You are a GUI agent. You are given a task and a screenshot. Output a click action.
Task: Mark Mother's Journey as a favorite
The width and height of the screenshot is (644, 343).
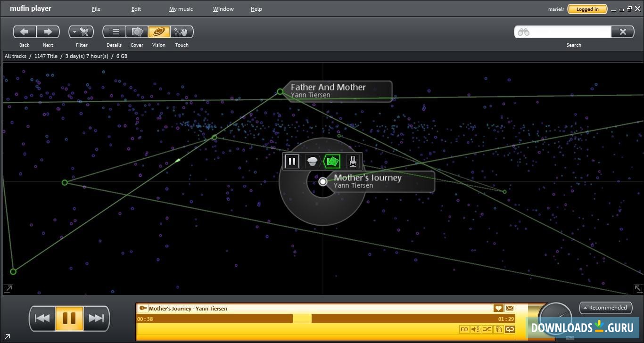point(498,308)
